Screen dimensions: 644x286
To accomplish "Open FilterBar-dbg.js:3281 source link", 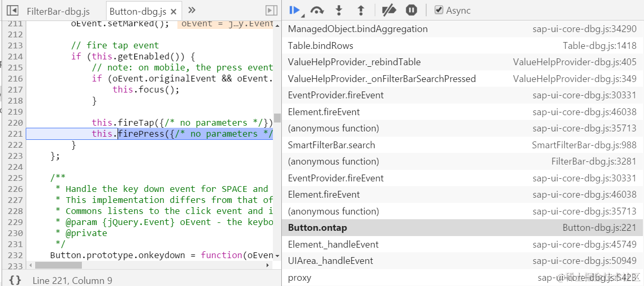I will tap(594, 161).
